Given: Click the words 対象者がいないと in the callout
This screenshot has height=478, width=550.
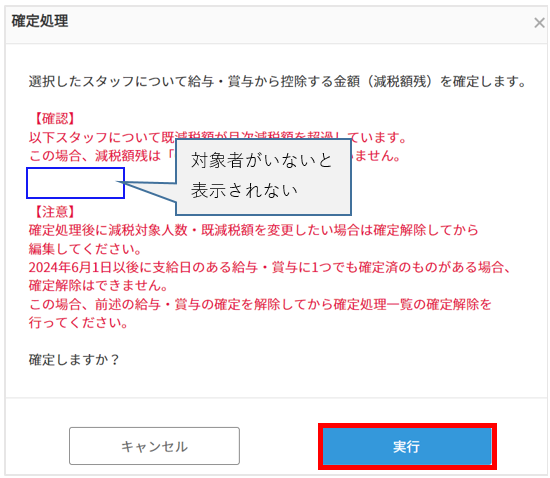Looking at the screenshot, I should click(262, 161).
